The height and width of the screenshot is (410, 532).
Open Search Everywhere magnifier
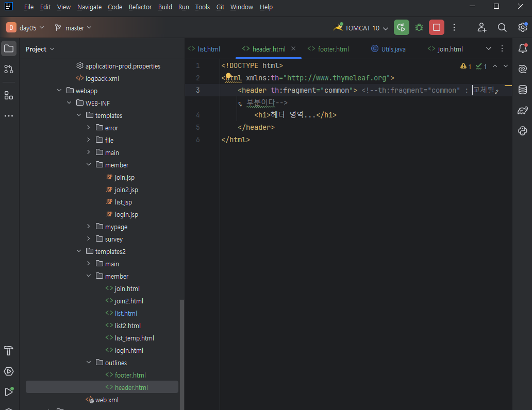(502, 27)
